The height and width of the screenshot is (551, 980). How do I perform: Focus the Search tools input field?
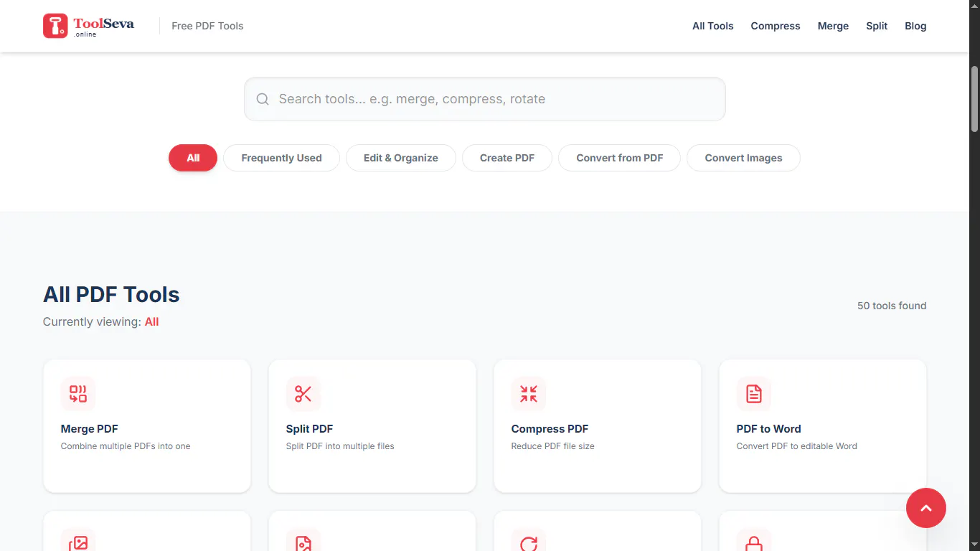click(x=485, y=99)
